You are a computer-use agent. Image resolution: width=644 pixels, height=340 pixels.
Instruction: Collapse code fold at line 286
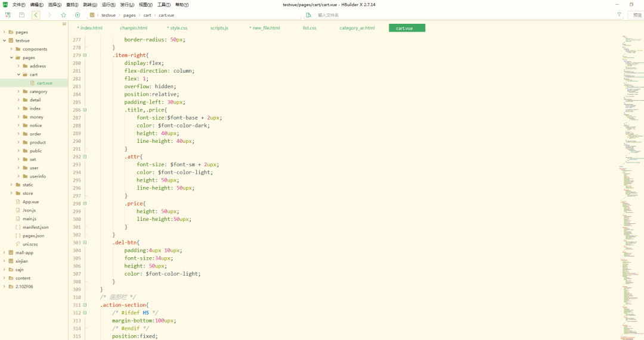tap(85, 110)
